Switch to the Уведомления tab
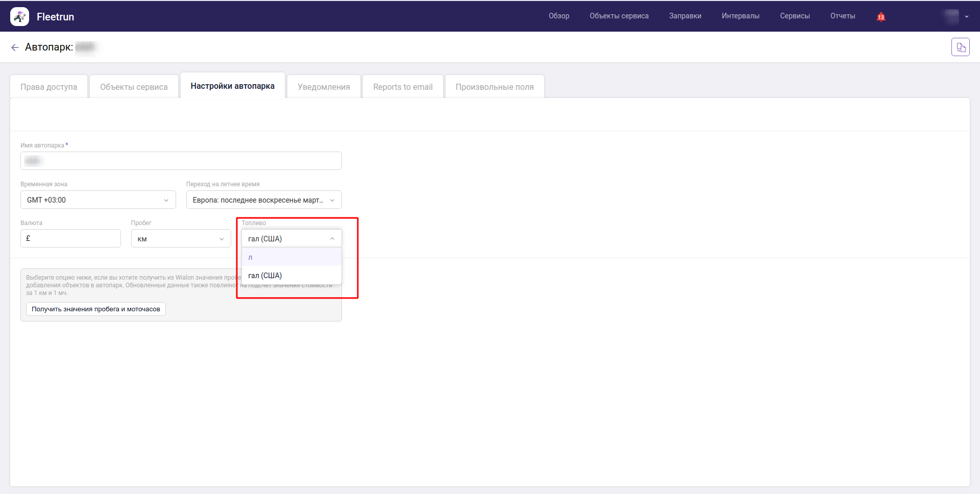The height and width of the screenshot is (494, 980). tap(324, 87)
